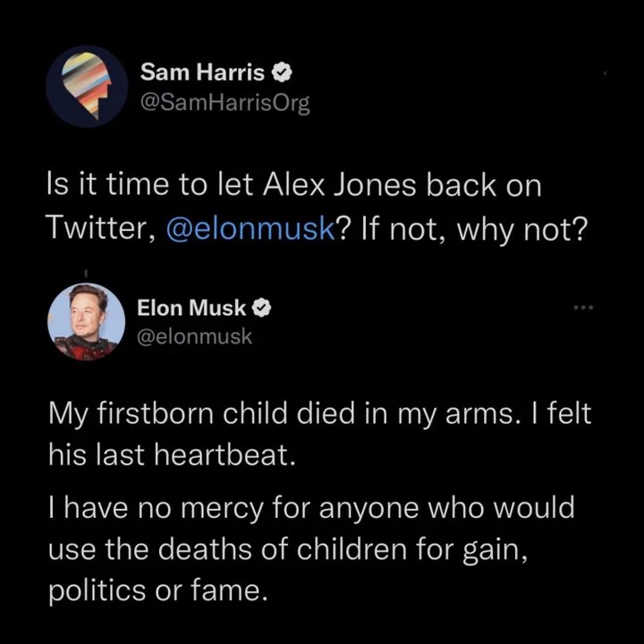Click the verified badge beside Sam Harris
The image size is (644, 644).
[279, 72]
